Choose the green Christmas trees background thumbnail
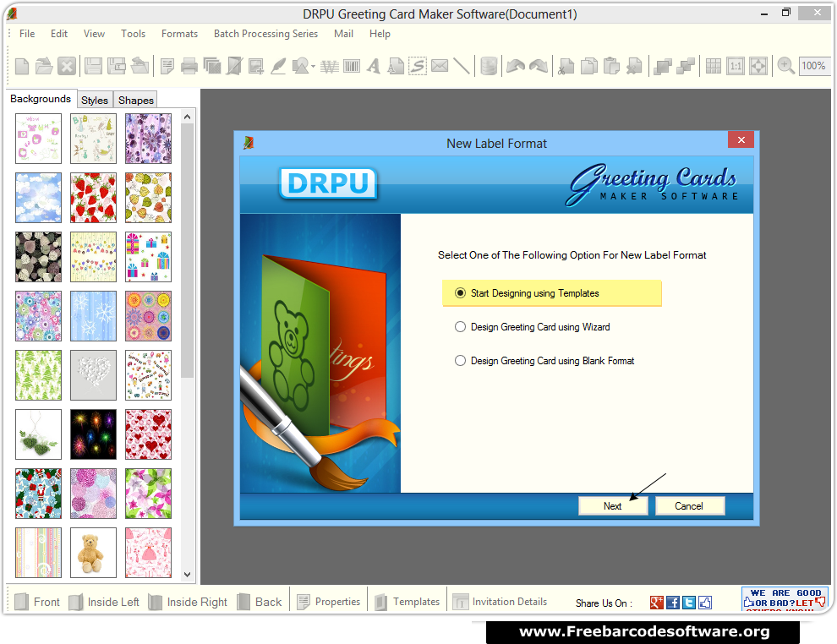The width and height of the screenshot is (837, 644). coord(38,375)
